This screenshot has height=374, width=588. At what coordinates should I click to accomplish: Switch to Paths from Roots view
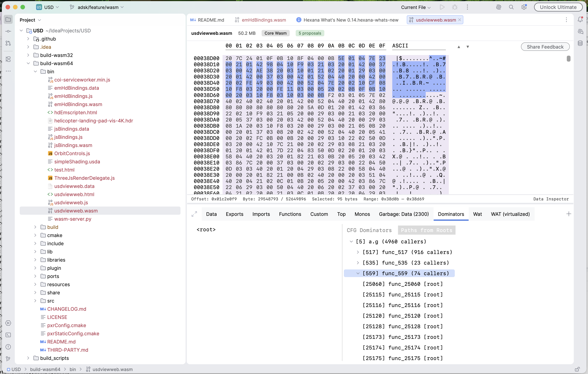tap(427, 230)
